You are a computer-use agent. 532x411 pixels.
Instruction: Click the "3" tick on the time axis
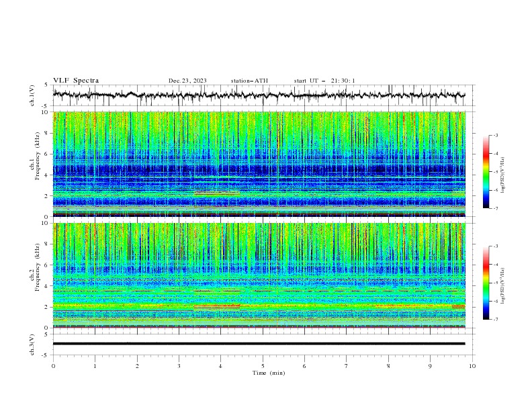tap(179, 366)
